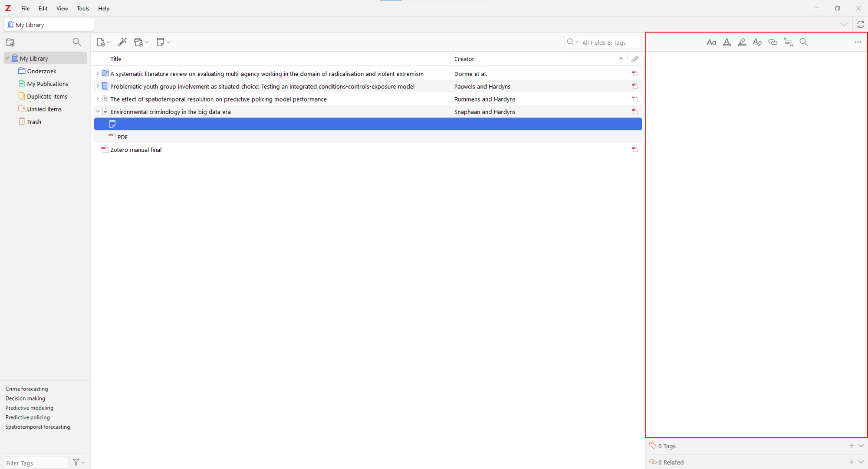Open the tab list dropdown chevron
868x469 pixels.
(844, 25)
